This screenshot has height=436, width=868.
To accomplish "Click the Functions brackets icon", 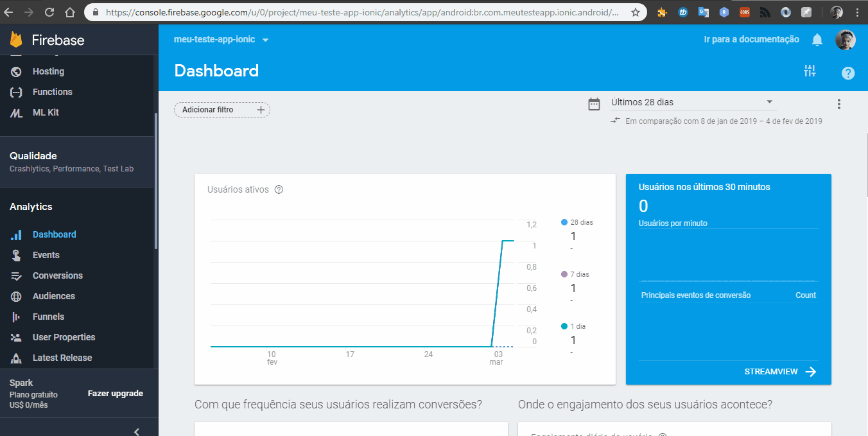I will coord(17,92).
